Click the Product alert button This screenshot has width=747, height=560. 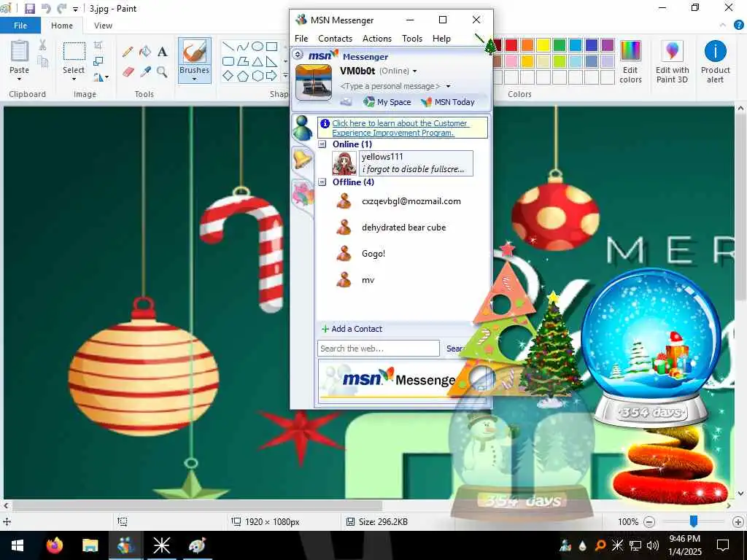pyautogui.click(x=715, y=62)
